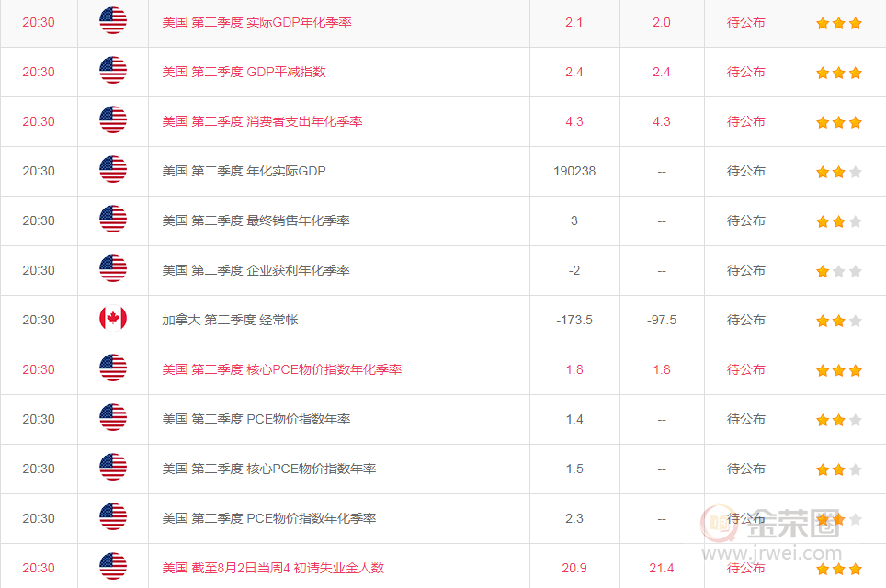Click 待公布 in 实际GDP年化季率 row
886x588 pixels.
746,23
